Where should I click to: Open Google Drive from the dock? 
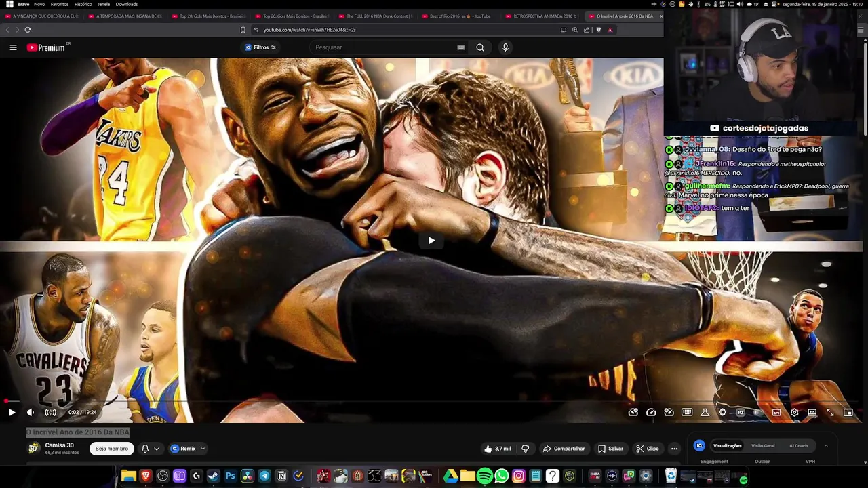(450, 476)
